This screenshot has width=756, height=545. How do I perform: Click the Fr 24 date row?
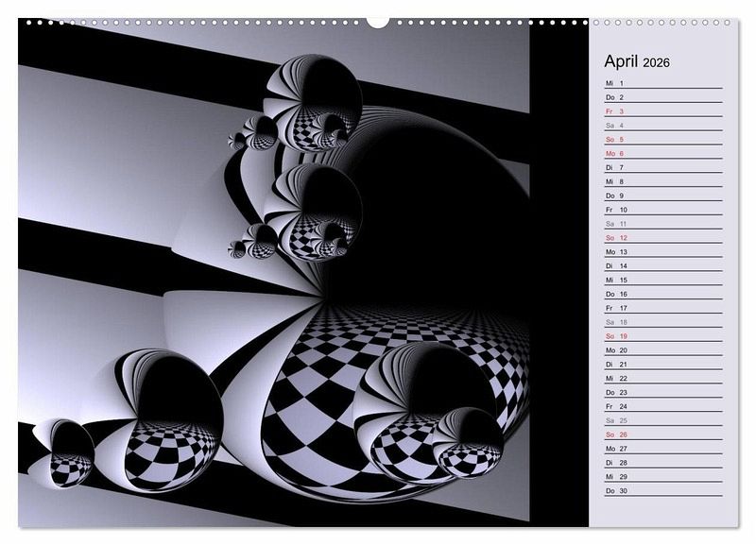(x=662, y=406)
